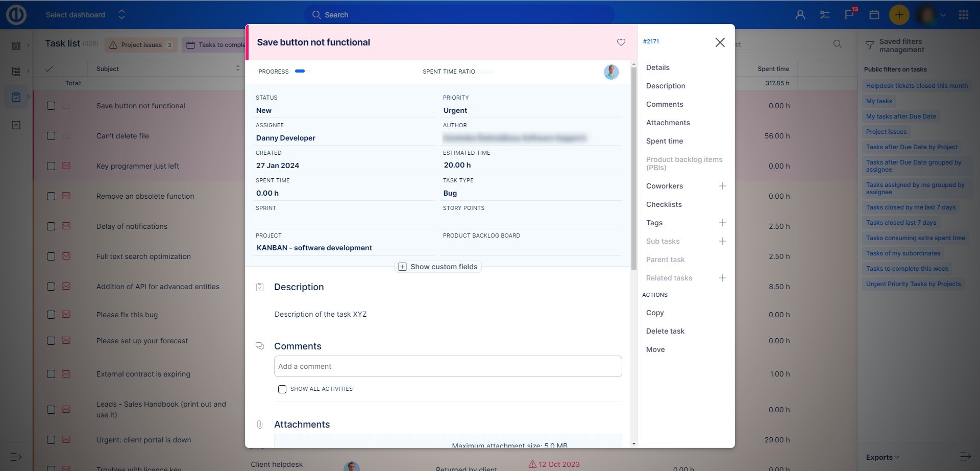The width and height of the screenshot is (980, 471).
Task: Click the envelope icon for Key programmer just left
Action: point(66,166)
